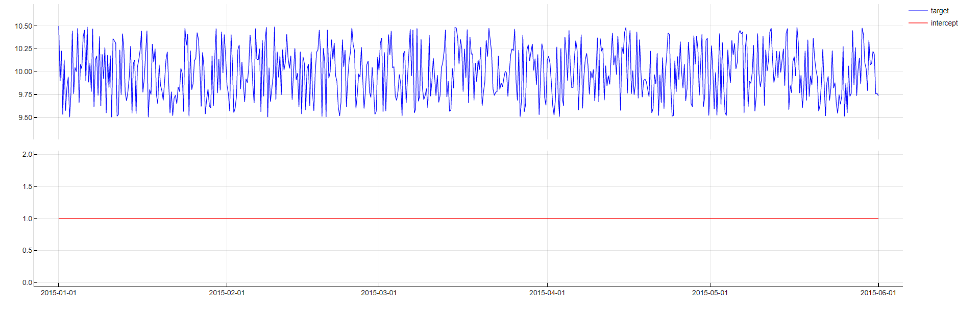Screen dimensions: 980x310
Task: Click the red intercept line in bottom chart
Action: click(x=469, y=219)
